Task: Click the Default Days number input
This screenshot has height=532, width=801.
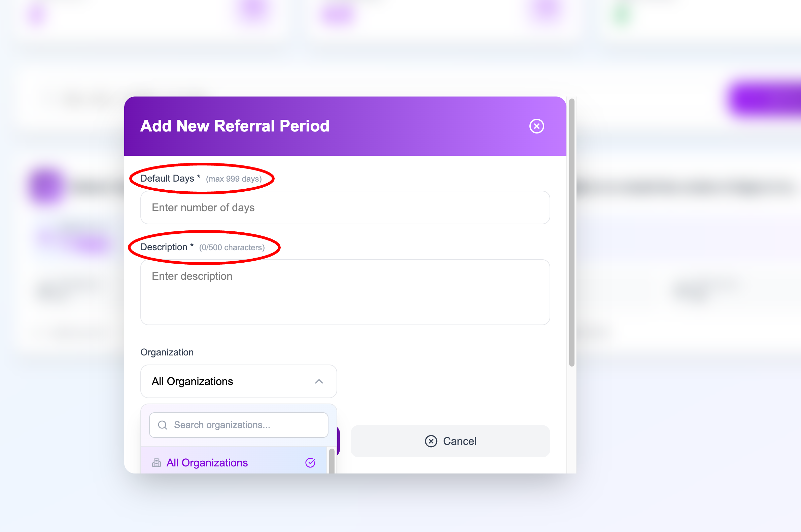Action: pyautogui.click(x=345, y=207)
